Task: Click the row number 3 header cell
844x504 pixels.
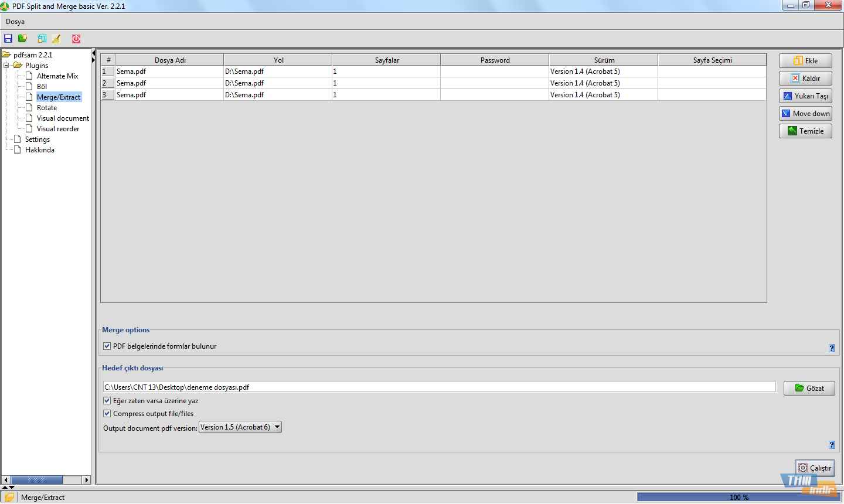Action: click(x=108, y=95)
